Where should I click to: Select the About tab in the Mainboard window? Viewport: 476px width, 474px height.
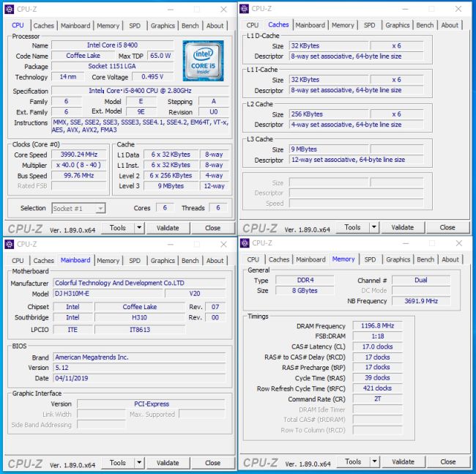[215, 261]
